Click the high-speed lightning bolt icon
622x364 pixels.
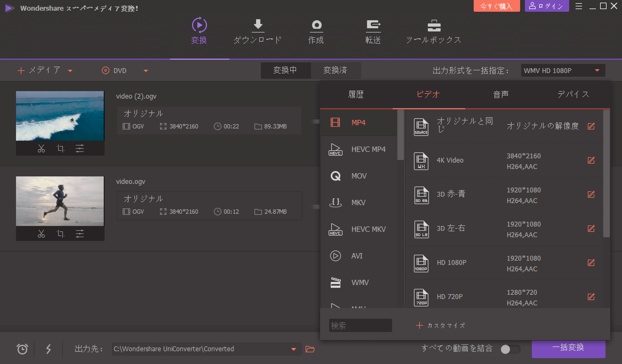coord(48,349)
